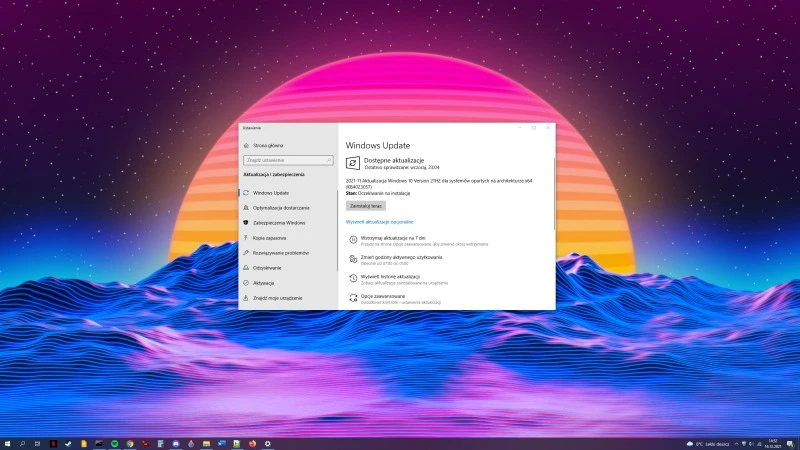This screenshot has width=800, height=450.
Task: Click the pause icon beside Wstrzymaj aktualizacje
Action: tap(353, 240)
